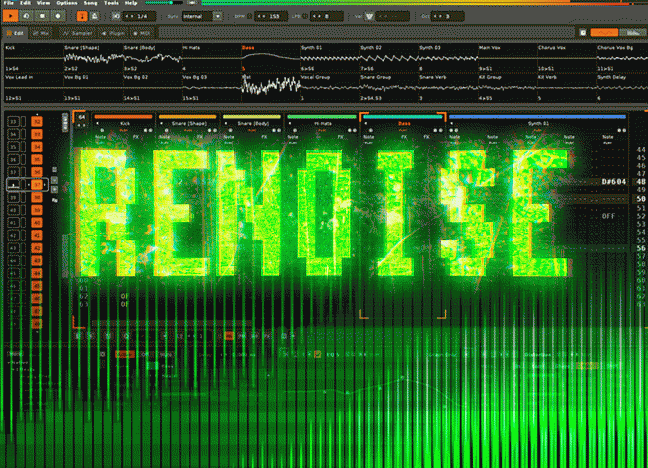Click the Synth 01 blue color bar
This screenshot has height=468, width=648.
(538, 117)
